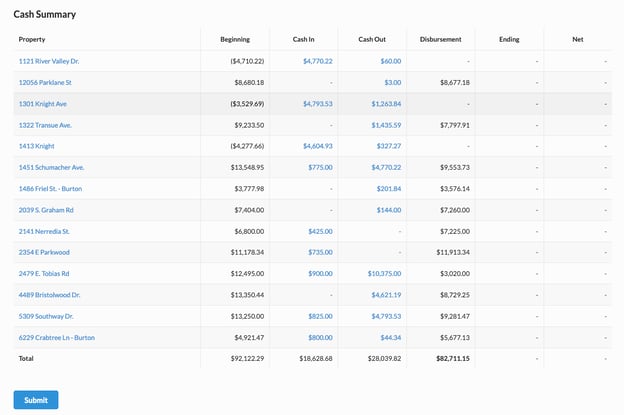Open 1451 Schumacher Ave. property
This screenshot has width=624, height=415.
click(51, 167)
